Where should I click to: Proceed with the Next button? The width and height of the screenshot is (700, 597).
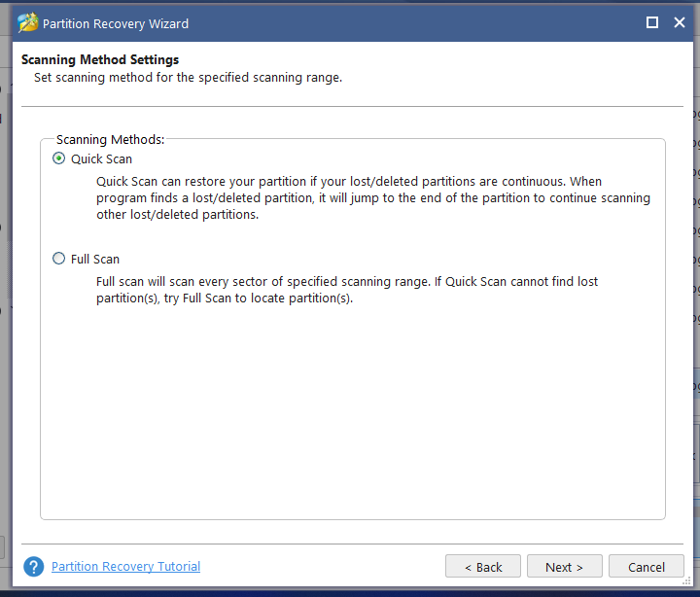click(564, 567)
